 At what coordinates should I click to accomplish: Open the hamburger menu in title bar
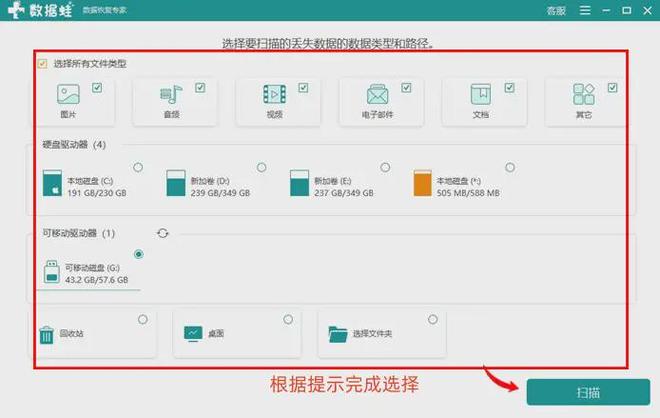[583, 11]
